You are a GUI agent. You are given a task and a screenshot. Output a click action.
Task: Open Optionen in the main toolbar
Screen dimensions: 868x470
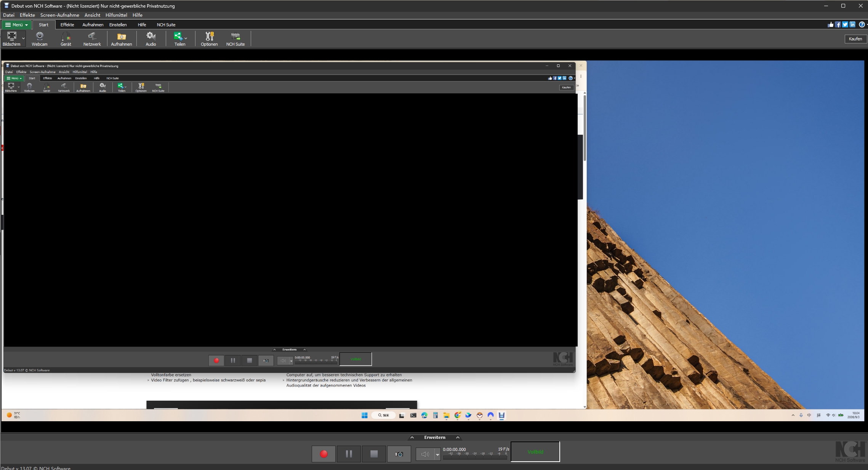[209, 39]
